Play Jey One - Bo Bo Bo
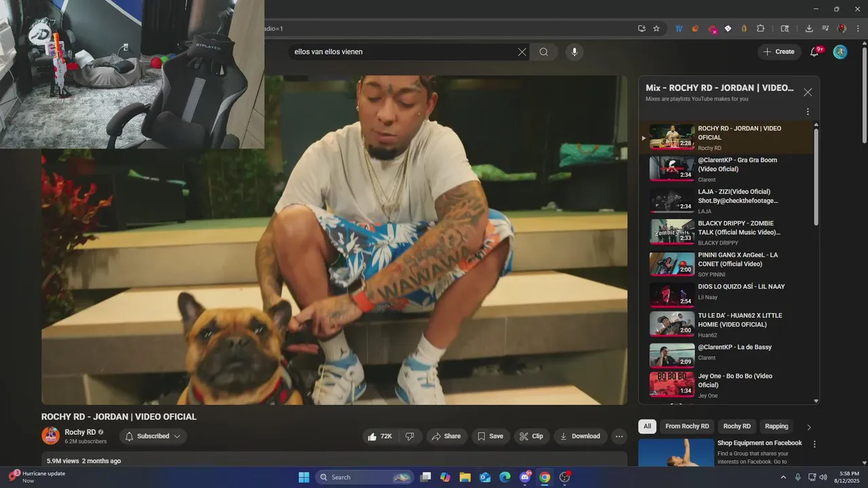The width and height of the screenshot is (868, 488). coord(726,385)
